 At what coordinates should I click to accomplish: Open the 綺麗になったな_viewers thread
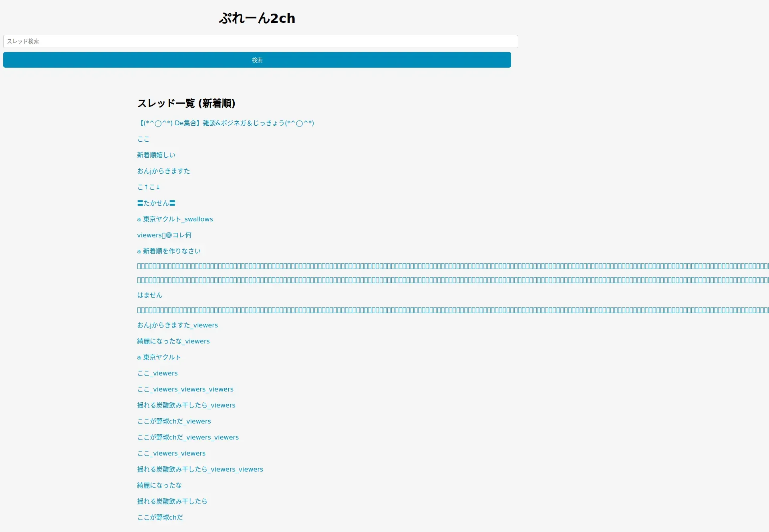(173, 341)
